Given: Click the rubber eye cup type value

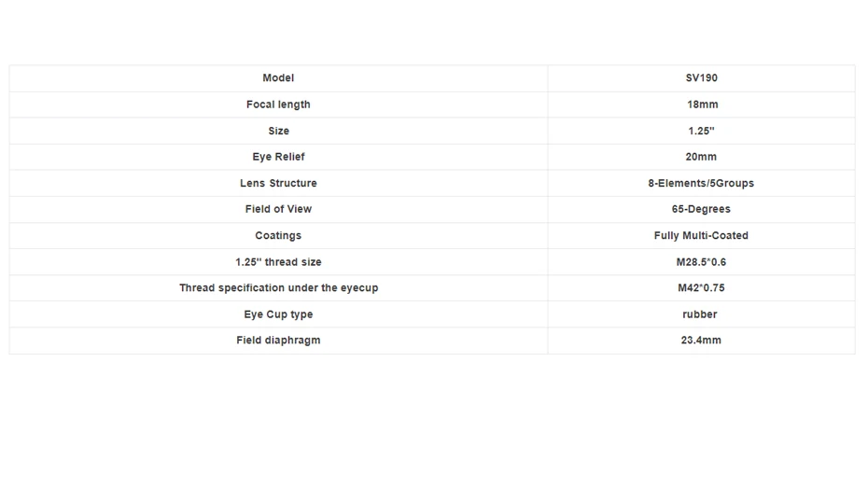Looking at the screenshot, I should point(701,314).
